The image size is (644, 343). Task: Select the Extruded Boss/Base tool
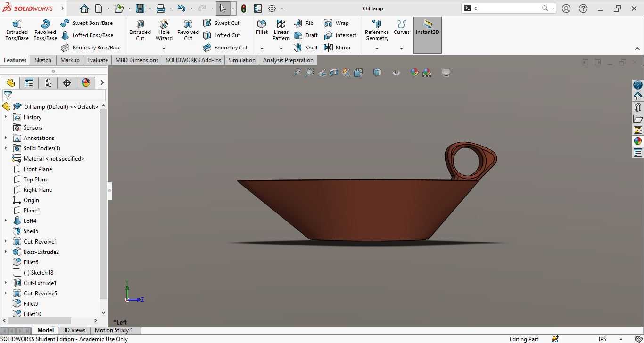click(17, 31)
